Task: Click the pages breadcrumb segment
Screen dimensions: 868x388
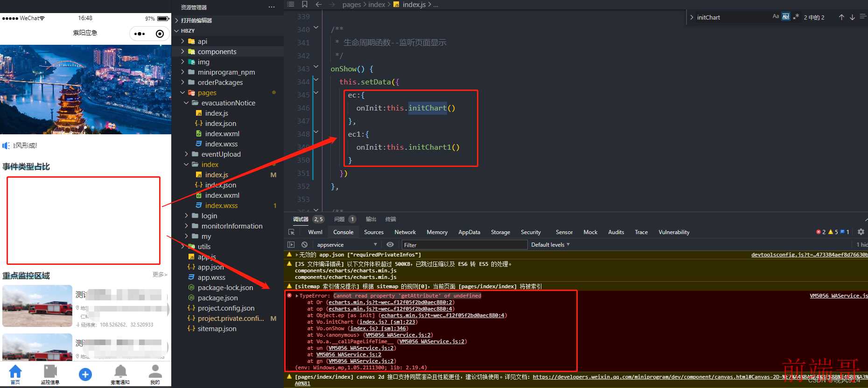Action: [351, 4]
